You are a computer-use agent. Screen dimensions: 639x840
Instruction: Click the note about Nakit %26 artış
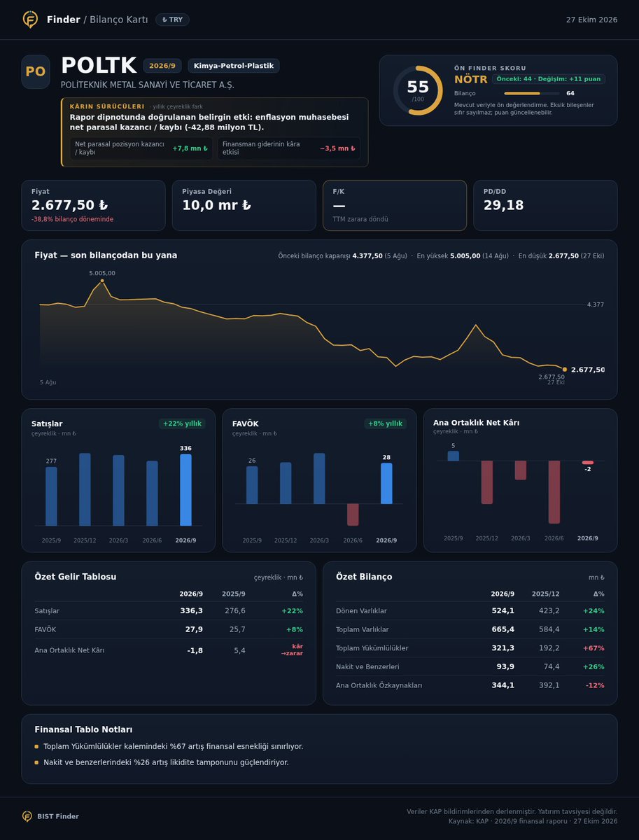click(x=166, y=762)
